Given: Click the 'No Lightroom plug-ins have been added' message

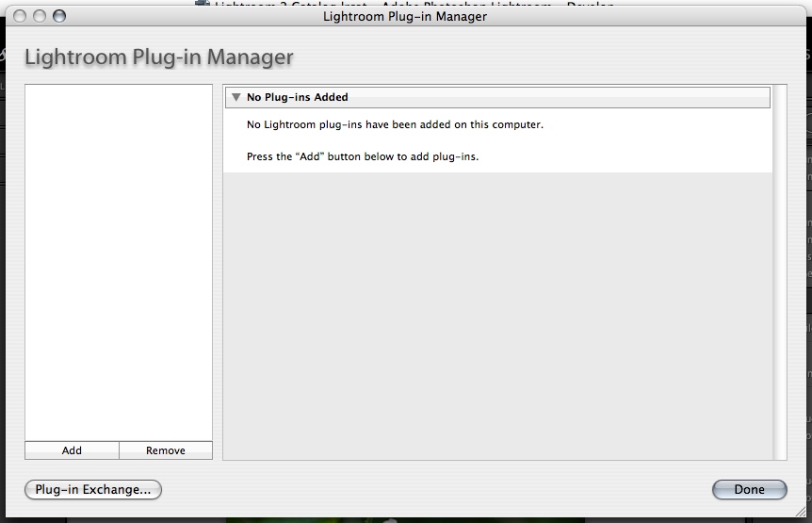Looking at the screenshot, I should click(x=395, y=124).
